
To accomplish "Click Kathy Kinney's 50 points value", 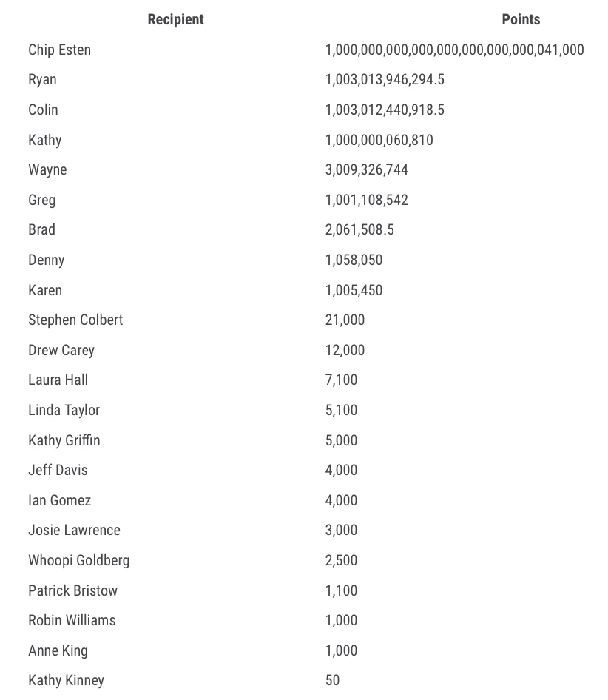I will [x=333, y=680].
